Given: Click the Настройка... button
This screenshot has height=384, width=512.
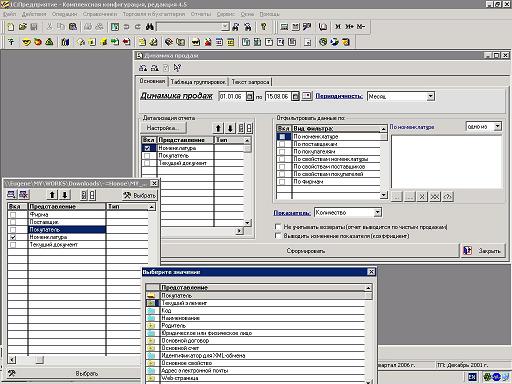Looking at the screenshot, I should click(x=163, y=128).
